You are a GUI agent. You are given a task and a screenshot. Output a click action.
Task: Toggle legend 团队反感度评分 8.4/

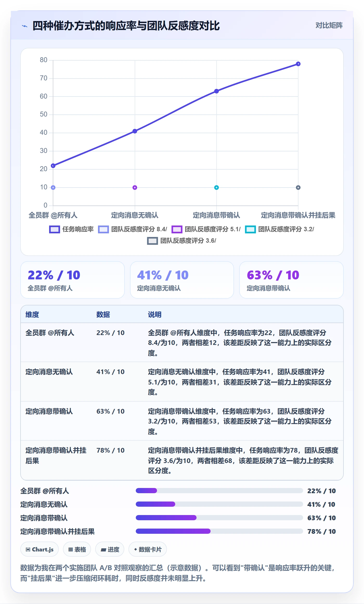coord(133,229)
